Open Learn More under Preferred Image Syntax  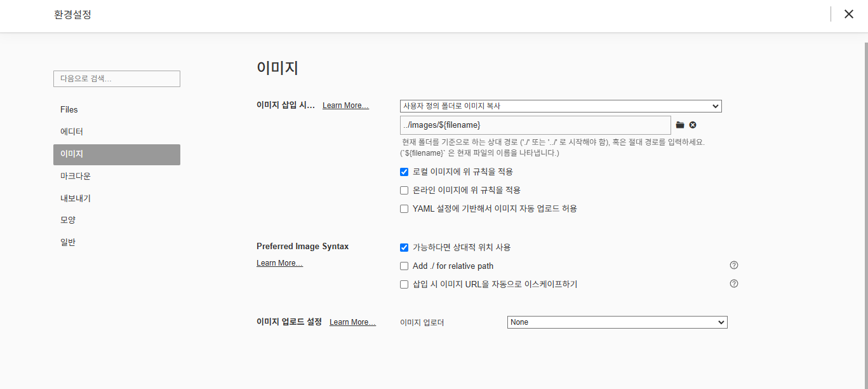279,263
